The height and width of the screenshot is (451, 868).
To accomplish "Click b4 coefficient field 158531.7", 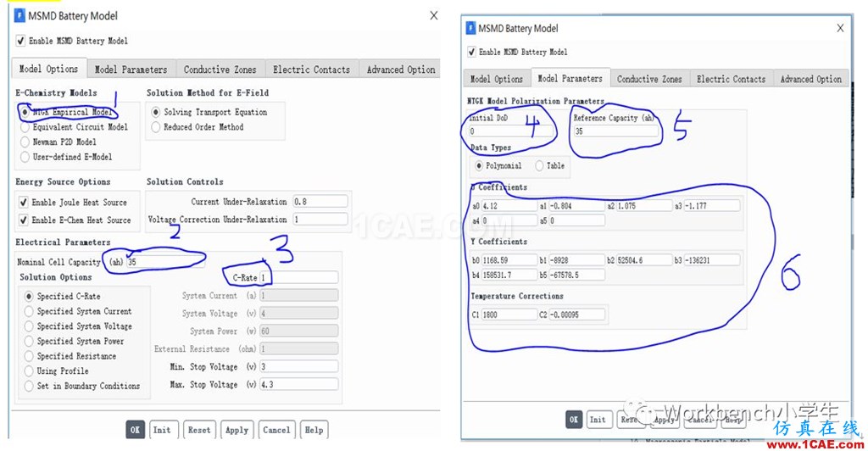I will tap(509, 275).
